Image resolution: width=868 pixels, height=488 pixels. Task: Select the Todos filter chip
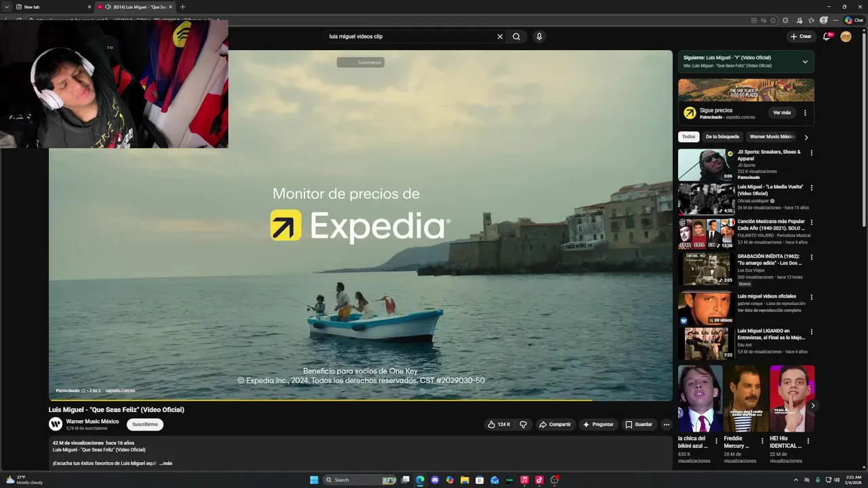688,137
